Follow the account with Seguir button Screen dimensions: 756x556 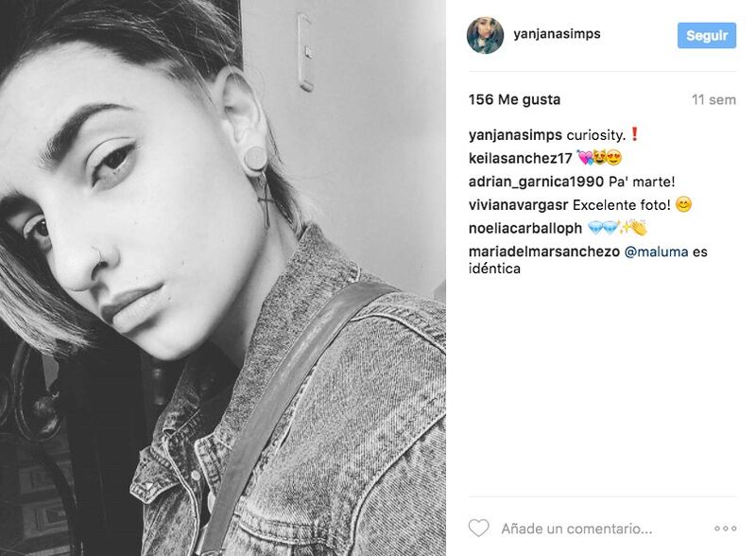pos(706,35)
